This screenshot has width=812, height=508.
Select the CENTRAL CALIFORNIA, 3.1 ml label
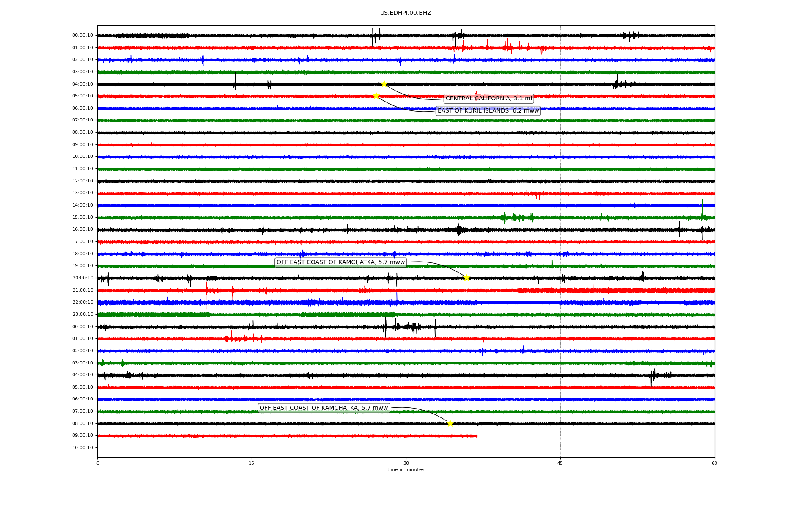pos(489,99)
